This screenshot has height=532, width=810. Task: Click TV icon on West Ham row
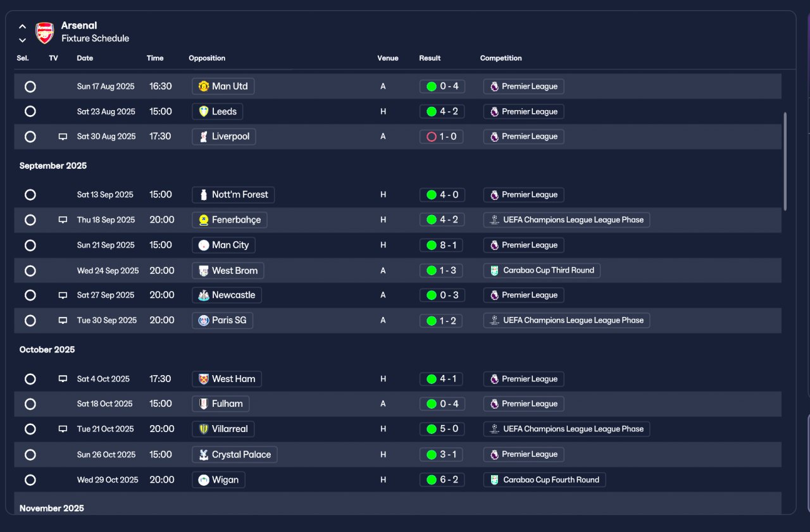coord(63,379)
